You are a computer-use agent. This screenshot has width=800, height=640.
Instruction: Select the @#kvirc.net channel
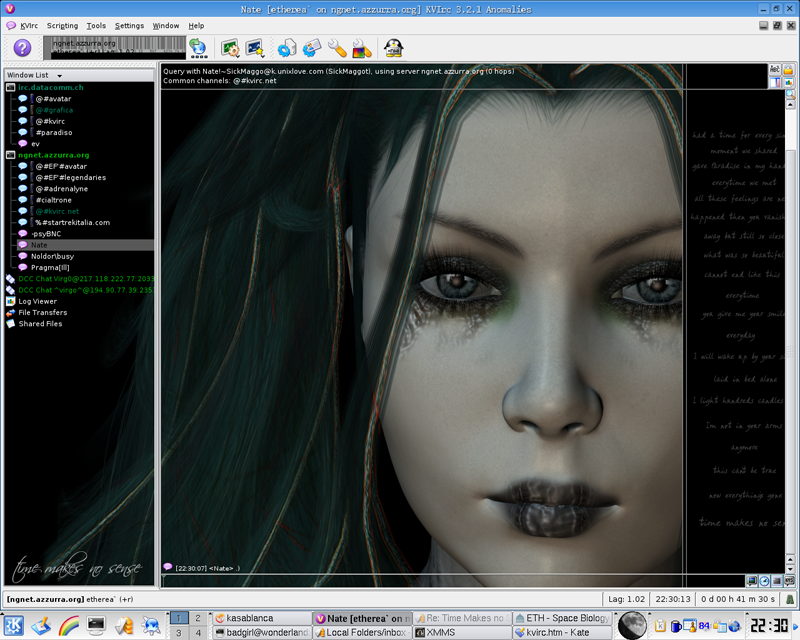point(57,211)
